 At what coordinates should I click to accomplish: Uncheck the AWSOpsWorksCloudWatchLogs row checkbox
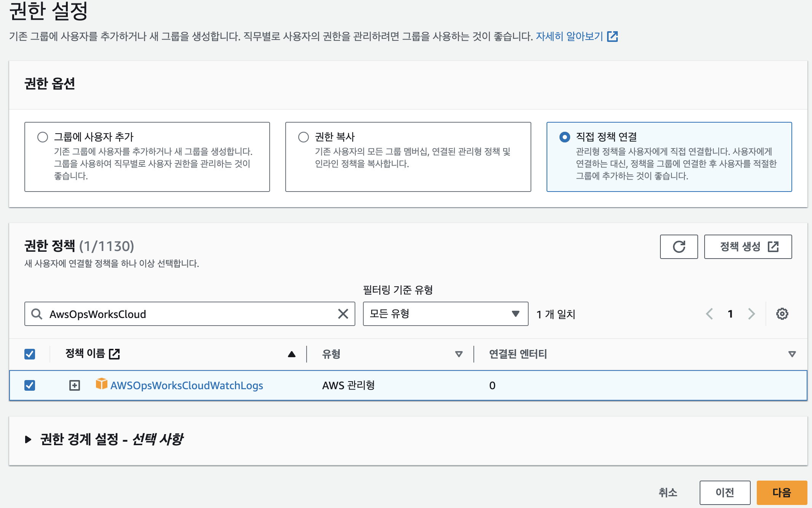[x=30, y=385]
